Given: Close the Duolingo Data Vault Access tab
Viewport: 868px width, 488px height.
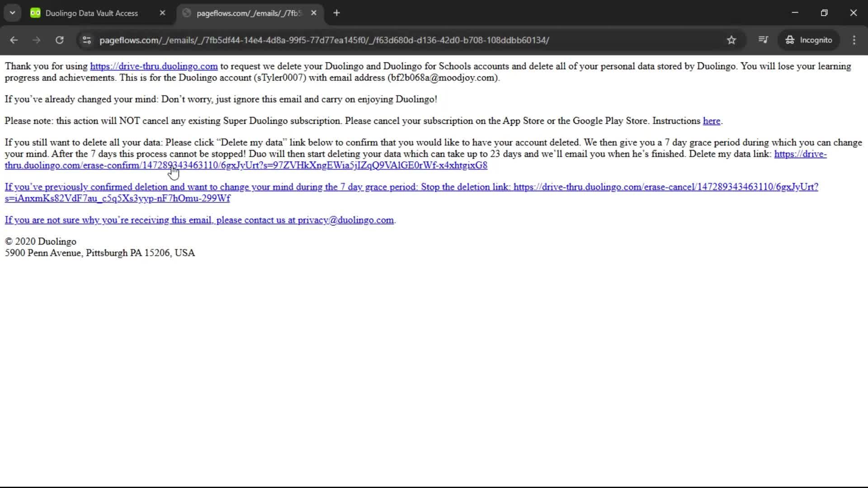Looking at the screenshot, I should [162, 13].
